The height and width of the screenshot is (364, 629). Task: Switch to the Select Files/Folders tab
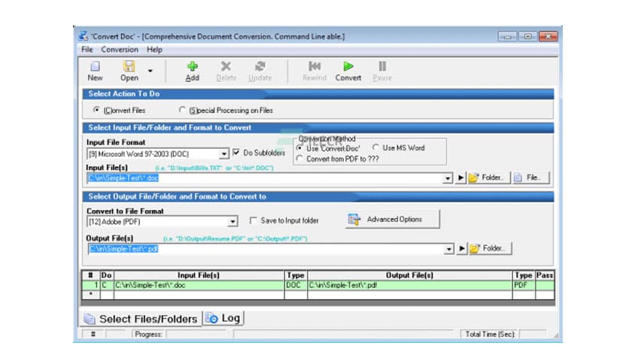click(141, 319)
